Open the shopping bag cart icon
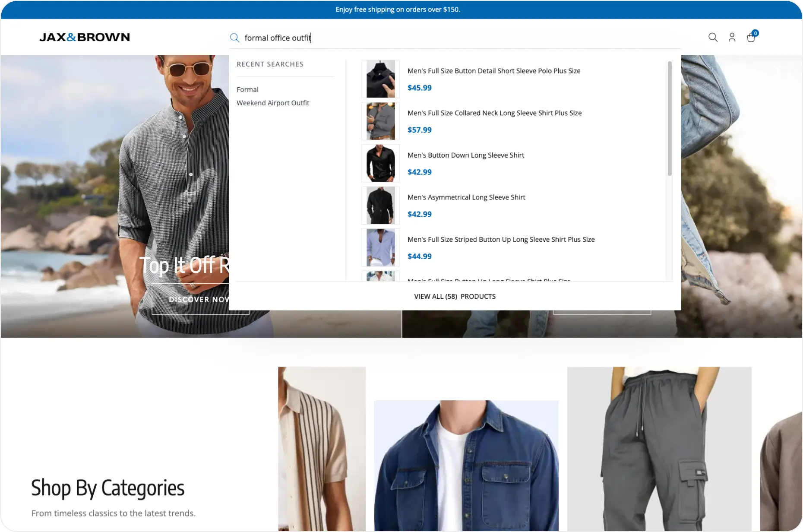The image size is (803, 532). [x=751, y=38]
